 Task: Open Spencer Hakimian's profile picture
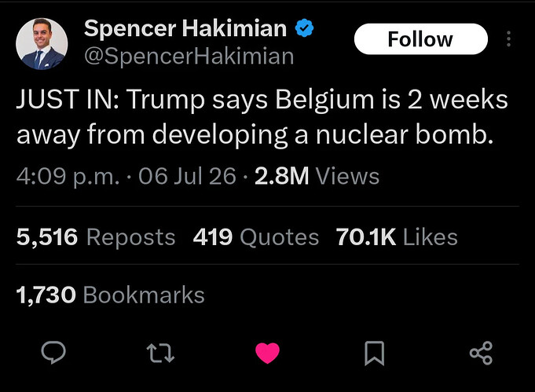[x=42, y=44]
